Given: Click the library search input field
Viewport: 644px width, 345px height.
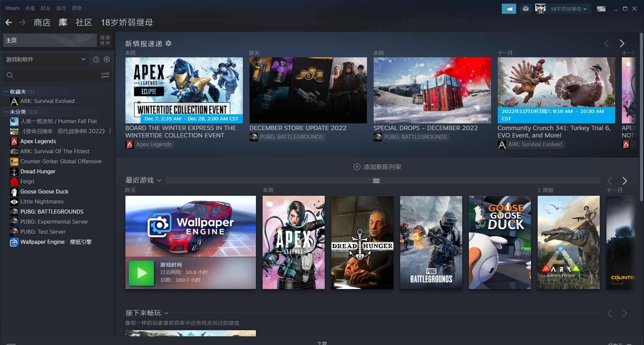Looking at the screenshot, I should [x=57, y=75].
